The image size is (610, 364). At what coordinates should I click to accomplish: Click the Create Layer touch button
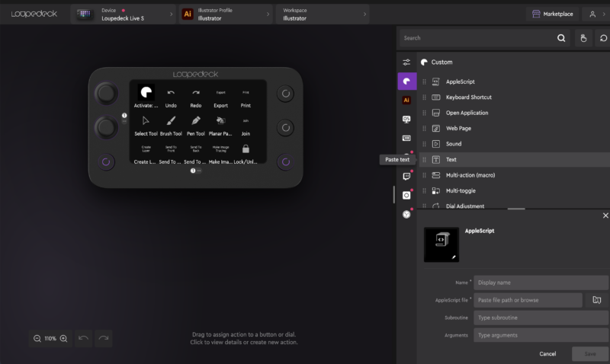pyautogui.click(x=146, y=153)
